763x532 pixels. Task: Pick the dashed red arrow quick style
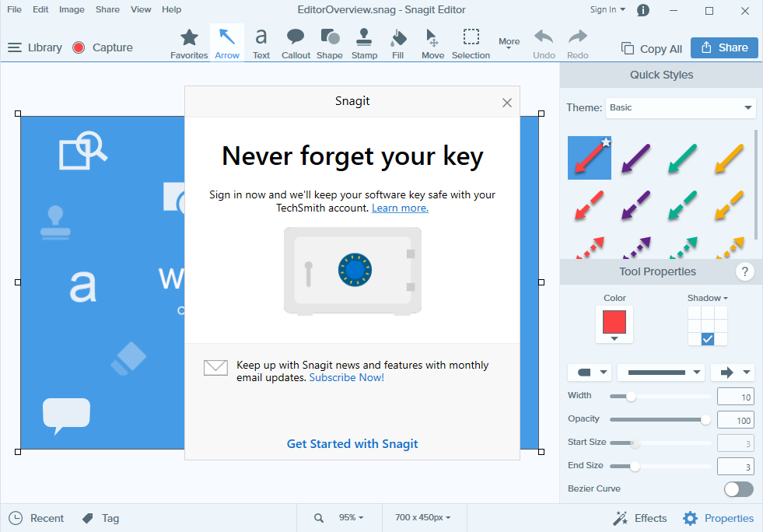pos(590,205)
